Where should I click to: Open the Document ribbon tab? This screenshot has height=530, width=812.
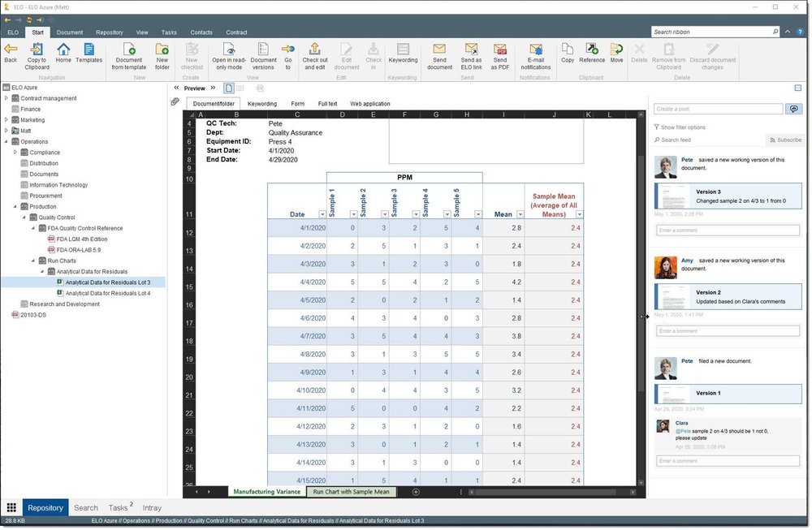(69, 32)
